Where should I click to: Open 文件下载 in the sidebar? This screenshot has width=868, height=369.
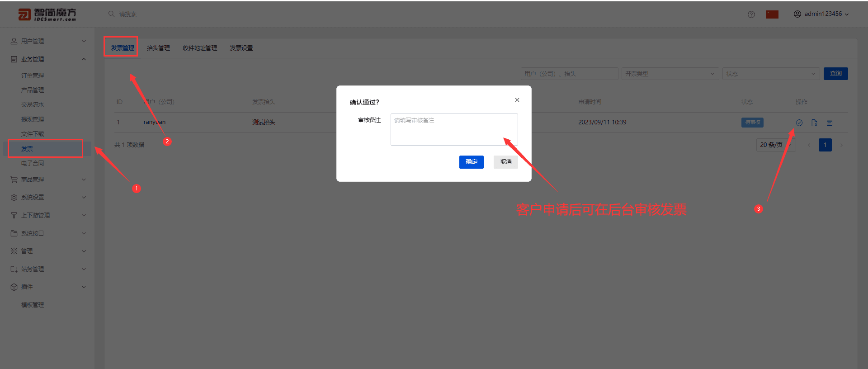pyautogui.click(x=33, y=134)
